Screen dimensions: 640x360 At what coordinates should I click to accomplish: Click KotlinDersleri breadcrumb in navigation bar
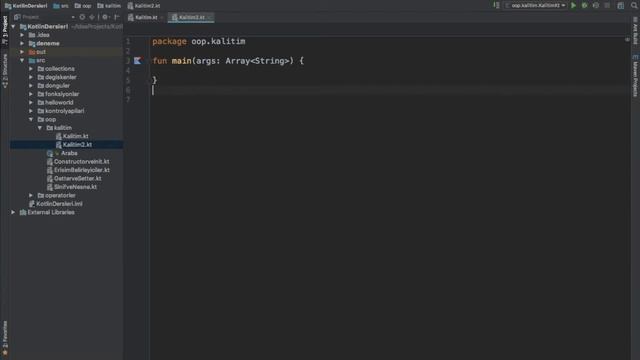click(x=26, y=6)
